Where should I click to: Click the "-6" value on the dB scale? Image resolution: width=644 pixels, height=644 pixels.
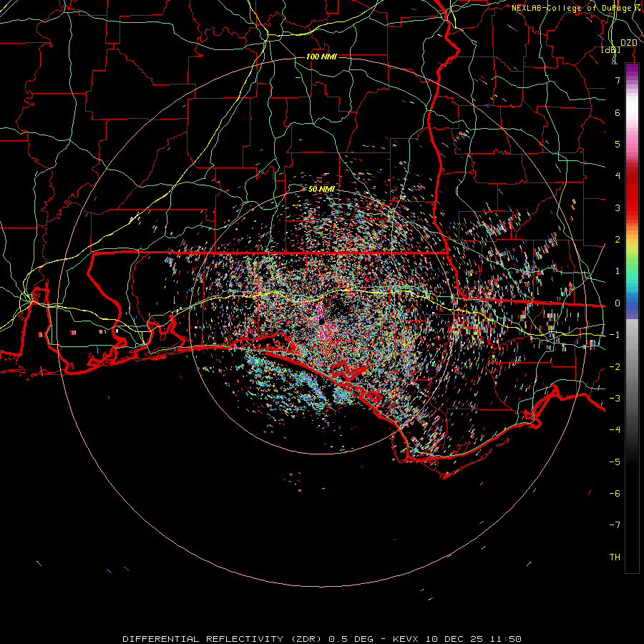[x=615, y=494]
